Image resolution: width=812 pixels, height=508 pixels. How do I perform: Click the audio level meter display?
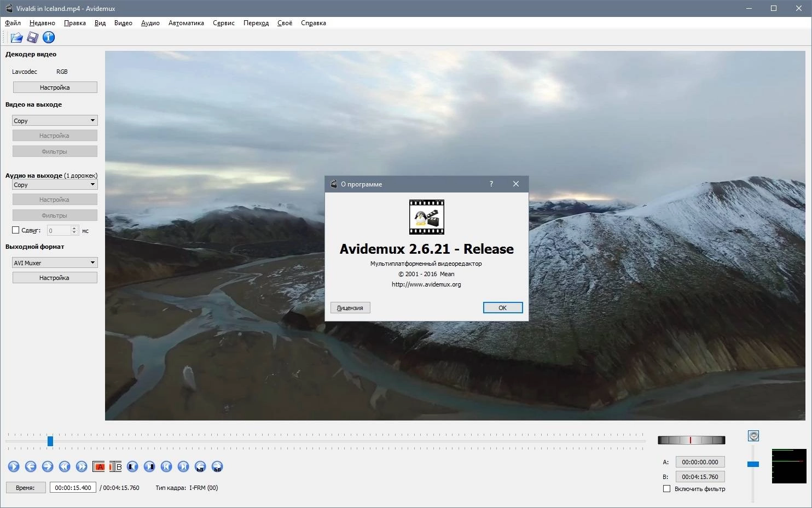789,466
